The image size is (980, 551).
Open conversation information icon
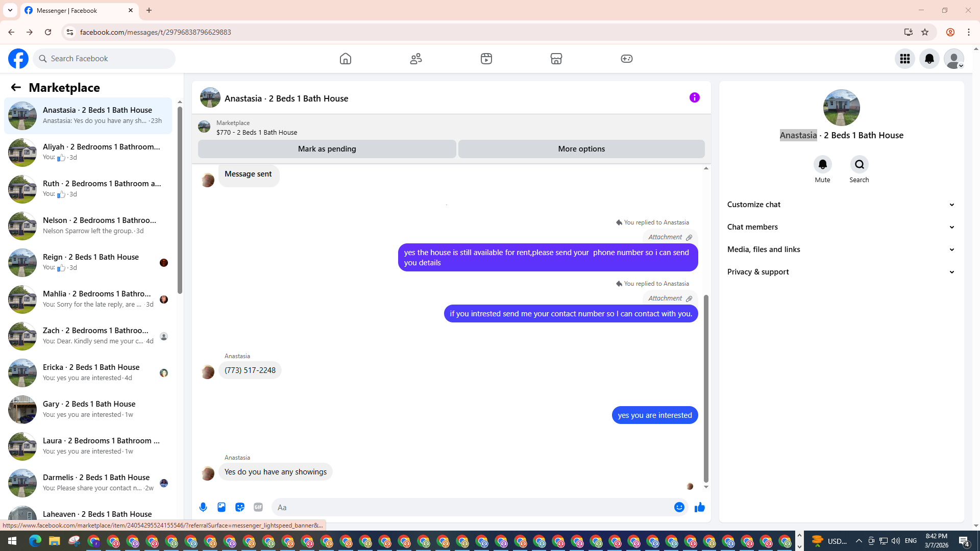point(695,97)
